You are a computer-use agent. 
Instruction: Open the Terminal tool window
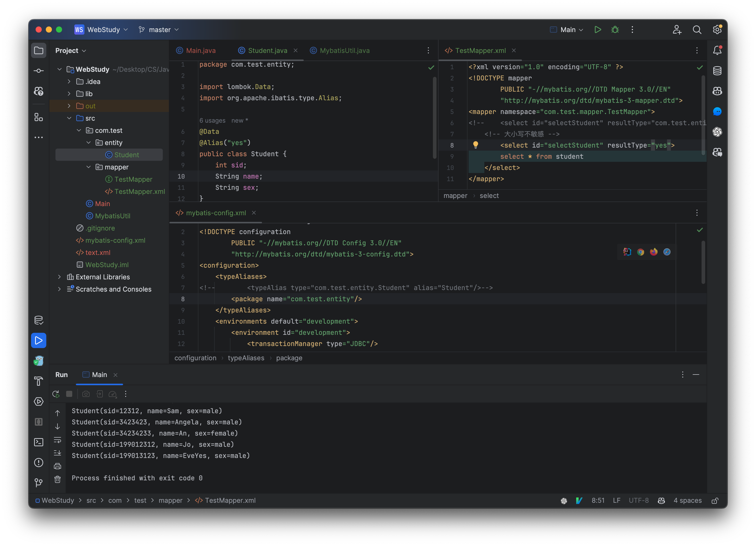pos(39,442)
